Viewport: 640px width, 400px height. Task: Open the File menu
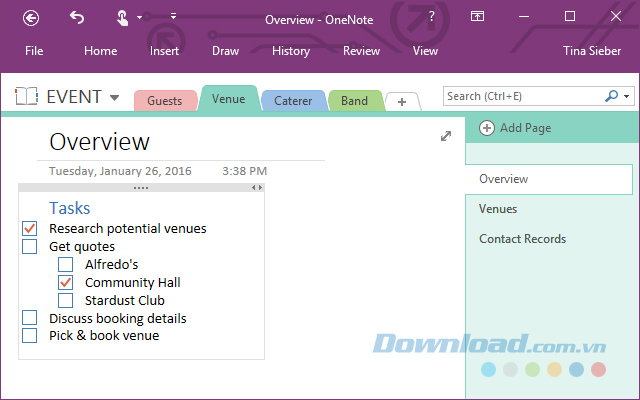pyautogui.click(x=34, y=51)
